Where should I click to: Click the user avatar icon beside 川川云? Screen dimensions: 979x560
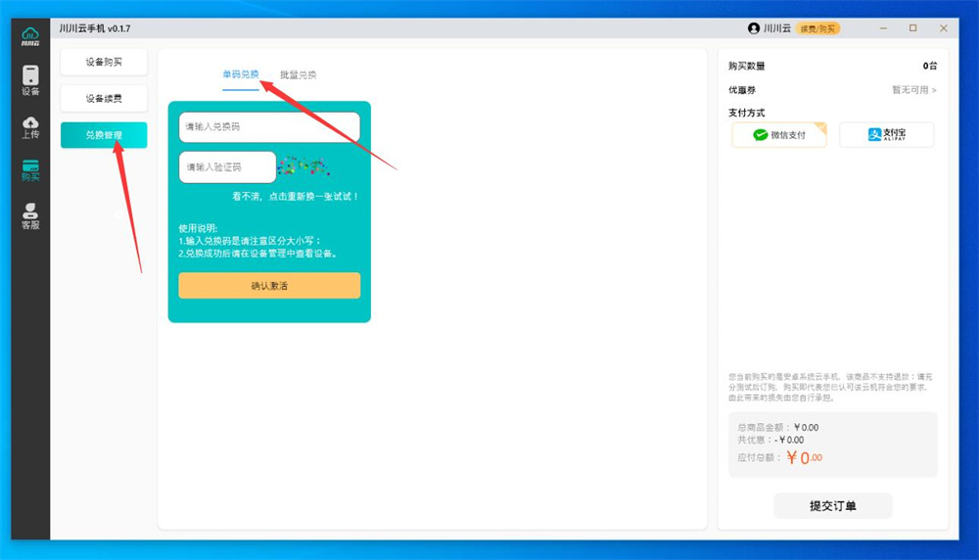coord(754,28)
